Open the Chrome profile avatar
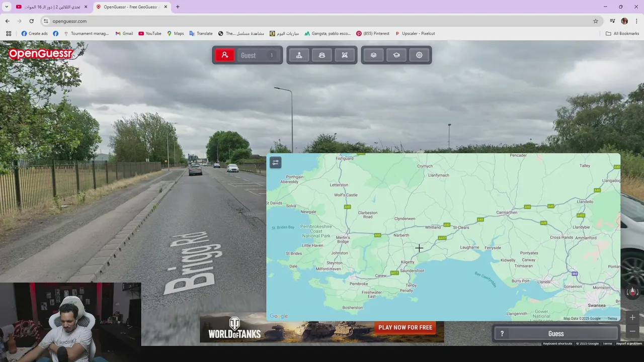644x362 pixels. click(x=624, y=21)
